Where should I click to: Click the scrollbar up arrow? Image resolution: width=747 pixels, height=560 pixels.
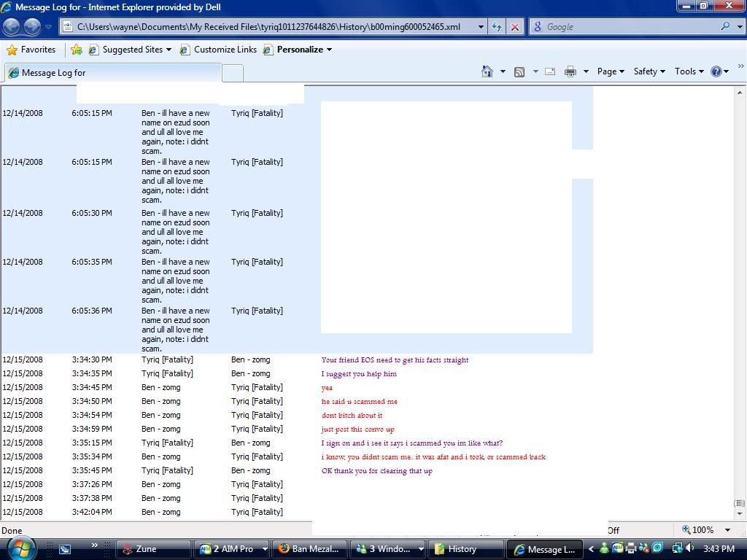pyautogui.click(x=740, y=93)
